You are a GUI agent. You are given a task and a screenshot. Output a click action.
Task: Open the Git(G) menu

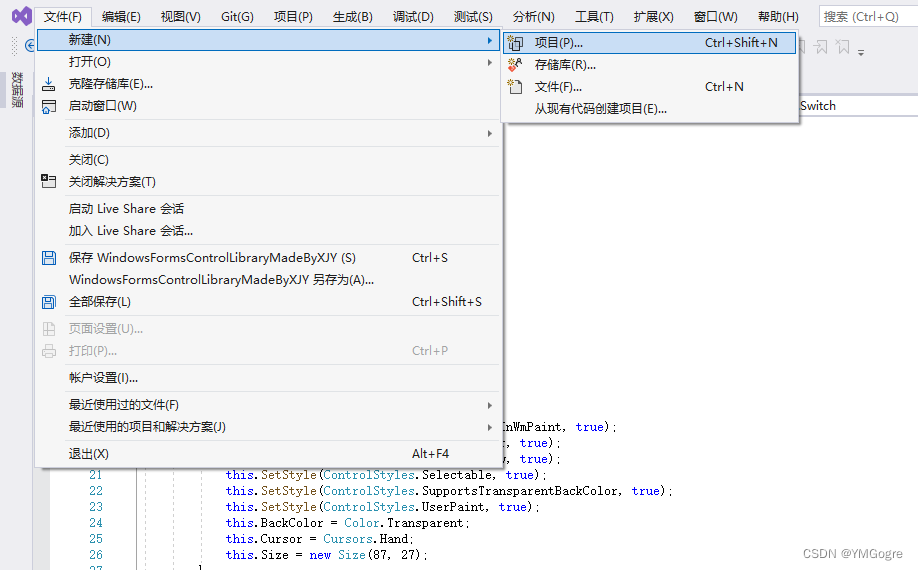pyautogui.click(x=237, y=17)
